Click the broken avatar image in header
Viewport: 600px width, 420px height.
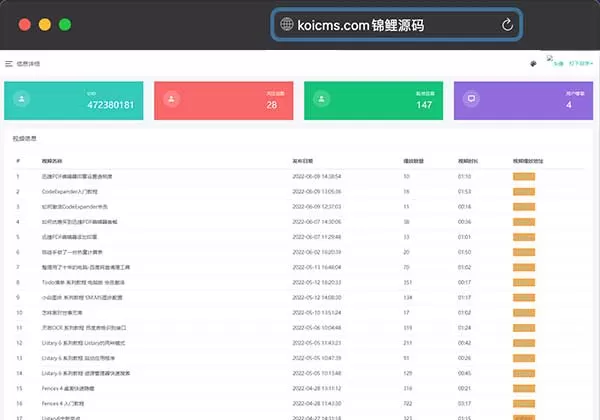click(550, 58)
